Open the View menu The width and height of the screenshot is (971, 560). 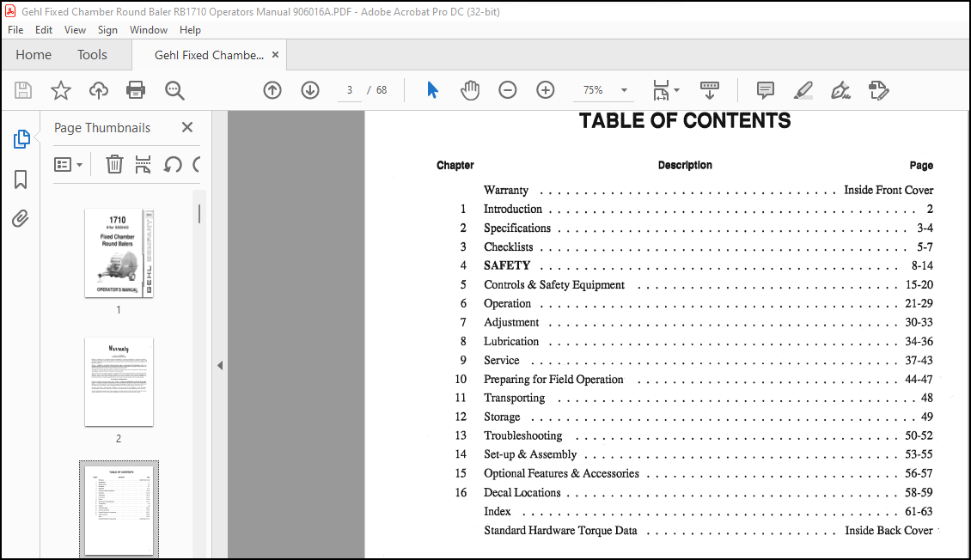click(x=75, y=30)
